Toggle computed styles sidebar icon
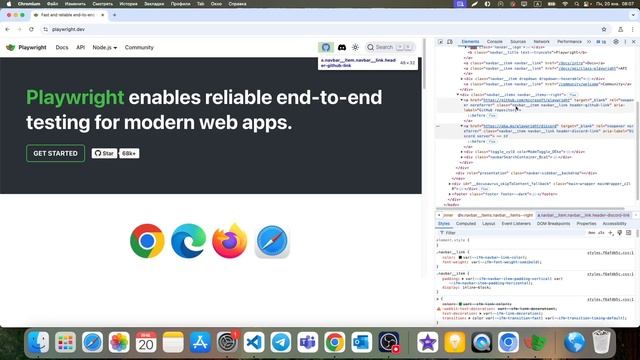Screen dimensions: 640x360 (x=629, y=233)
